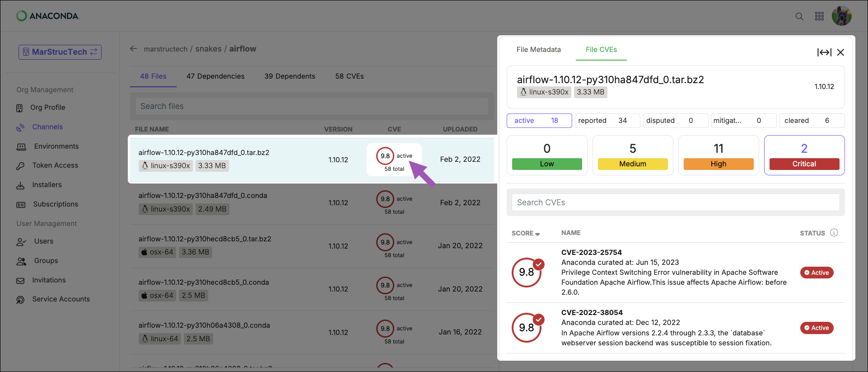Click 9.8 CVE badge of py310ha847dfd_0.conda row
The image size is (868, 372).
pos(385,199)
